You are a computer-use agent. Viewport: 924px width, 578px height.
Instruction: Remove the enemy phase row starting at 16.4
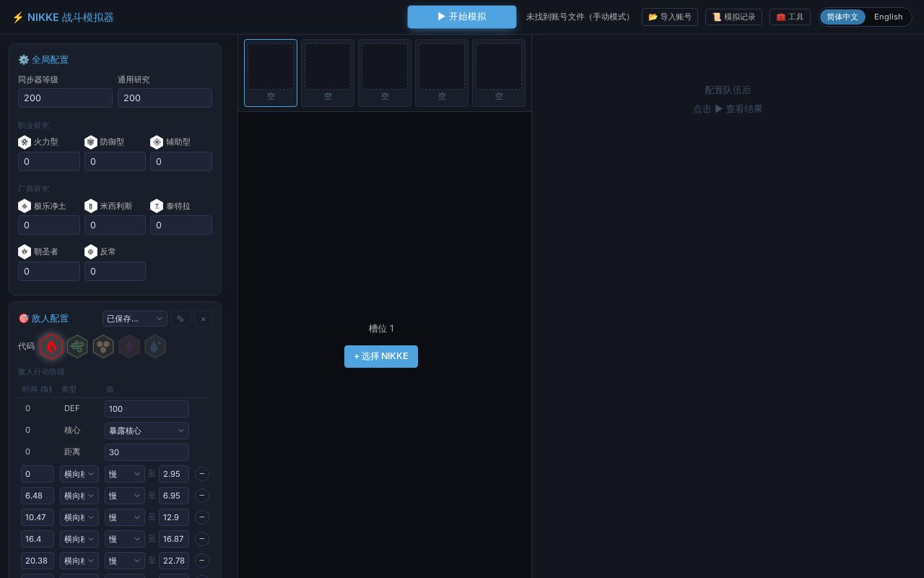[202, 539]
